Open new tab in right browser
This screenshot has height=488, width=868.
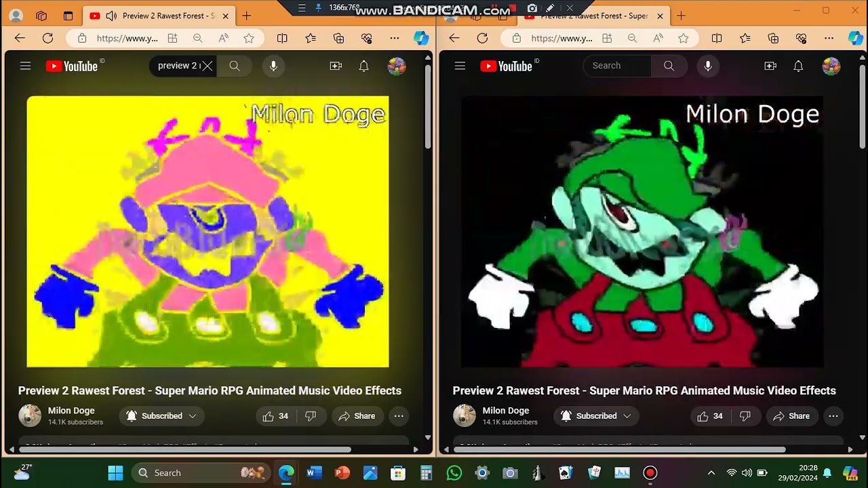(681, 16)
